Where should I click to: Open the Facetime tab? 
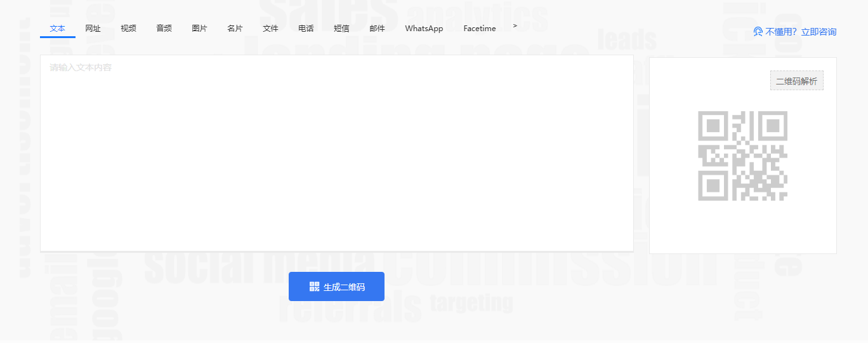(x=480, y=29)
